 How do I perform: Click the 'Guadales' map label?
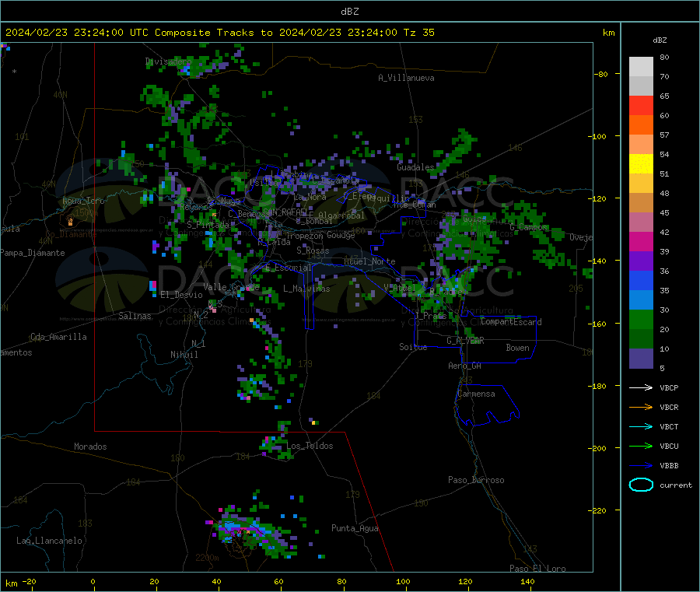(x=415, y=167)
